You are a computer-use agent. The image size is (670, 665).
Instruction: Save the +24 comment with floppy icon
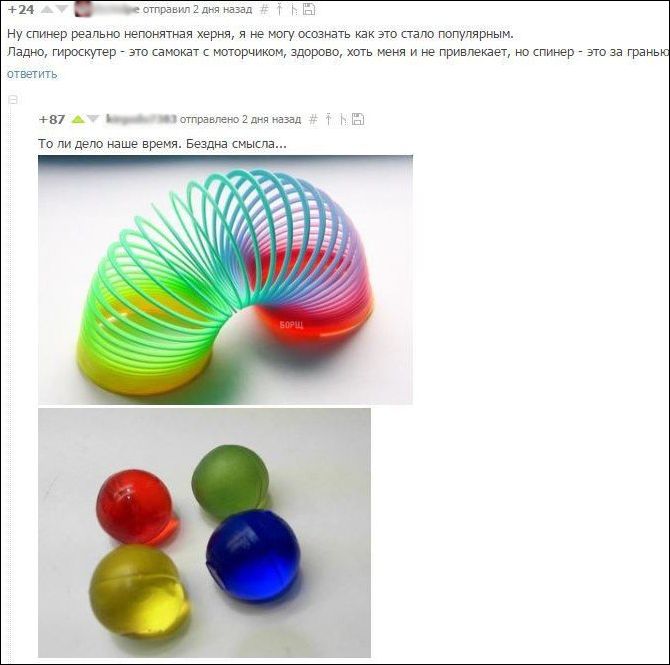[x=309, y=9]
